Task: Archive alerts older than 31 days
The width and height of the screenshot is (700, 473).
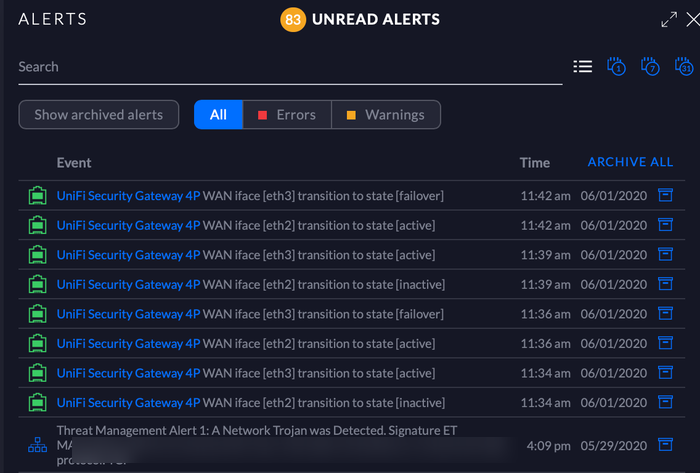Action: 684,66
